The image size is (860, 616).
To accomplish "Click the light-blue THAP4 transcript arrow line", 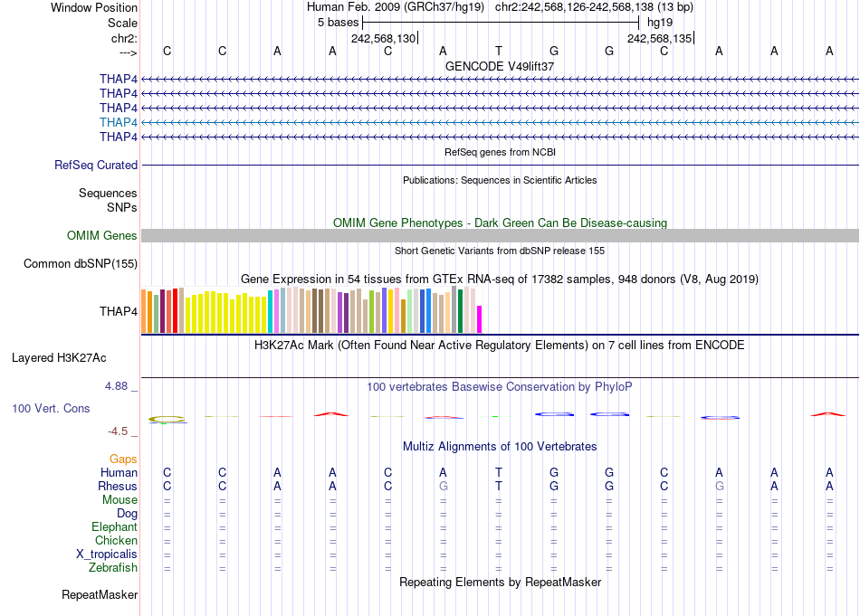I will pyautogui.click(x=501, y=122).
